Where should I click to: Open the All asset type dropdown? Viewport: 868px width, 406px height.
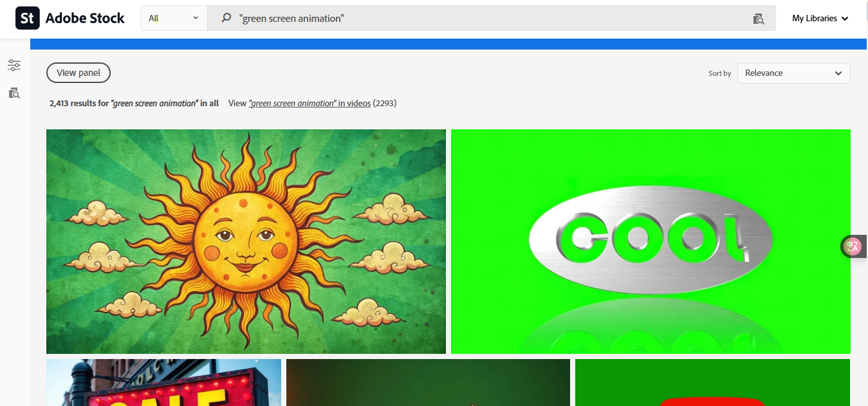coord(174,18)
